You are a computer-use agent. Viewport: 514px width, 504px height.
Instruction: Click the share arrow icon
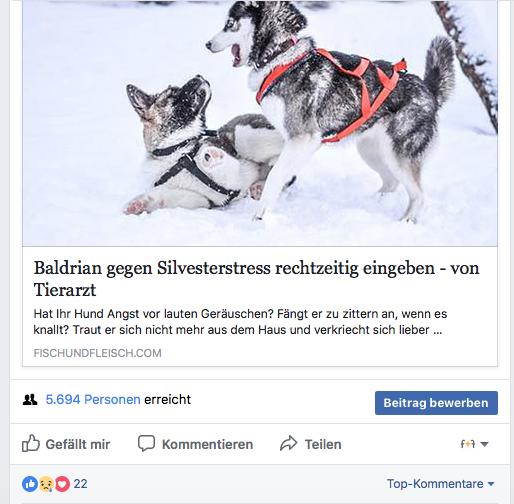pos(288,443)
